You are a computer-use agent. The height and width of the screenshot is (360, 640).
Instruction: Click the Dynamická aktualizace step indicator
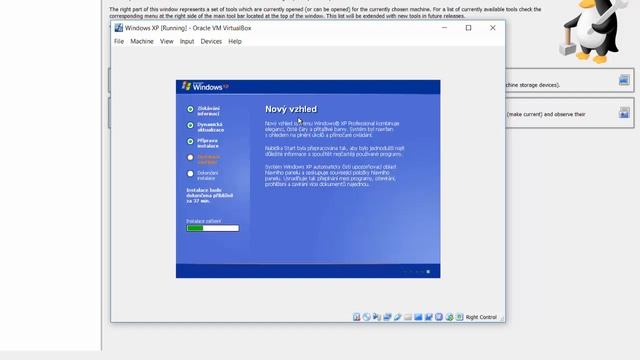(190, 125)
